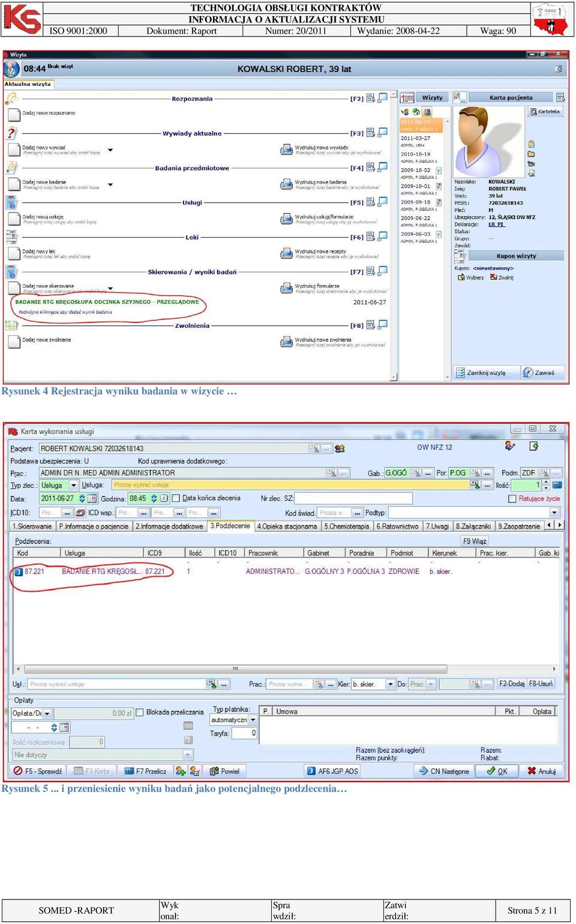This screenshot has height=924, width=576.
Task: Click the first add-person icon after F7 Przelicz
Action: [x=181, y=771]
